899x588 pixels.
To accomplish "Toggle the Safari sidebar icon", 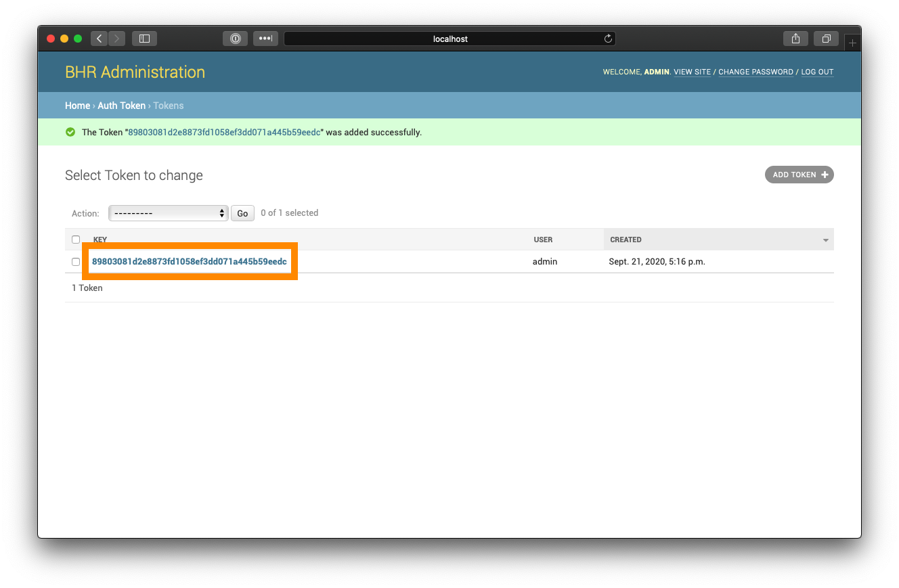I will [x=144, y=39].
